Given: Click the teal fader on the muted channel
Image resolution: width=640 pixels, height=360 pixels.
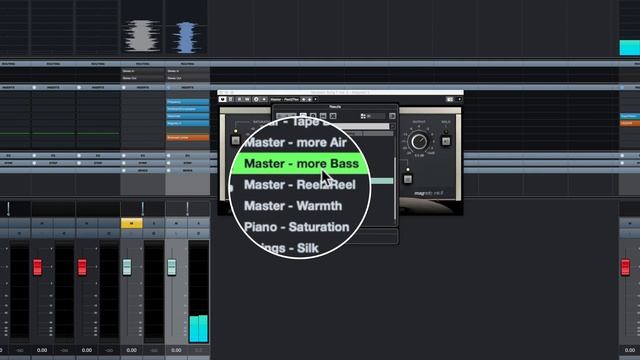Looking at the screenshot, I should [x=127, y=267].
